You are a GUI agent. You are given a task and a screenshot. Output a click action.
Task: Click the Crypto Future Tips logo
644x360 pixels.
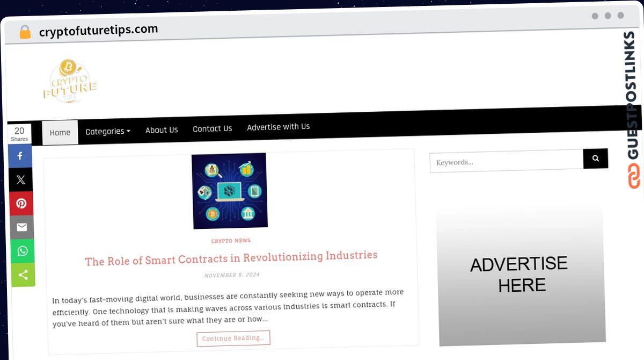coord(71,82)
